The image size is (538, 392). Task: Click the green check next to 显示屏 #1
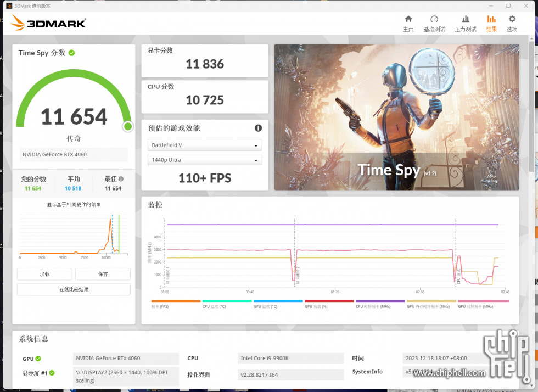(x=52, y=373)
